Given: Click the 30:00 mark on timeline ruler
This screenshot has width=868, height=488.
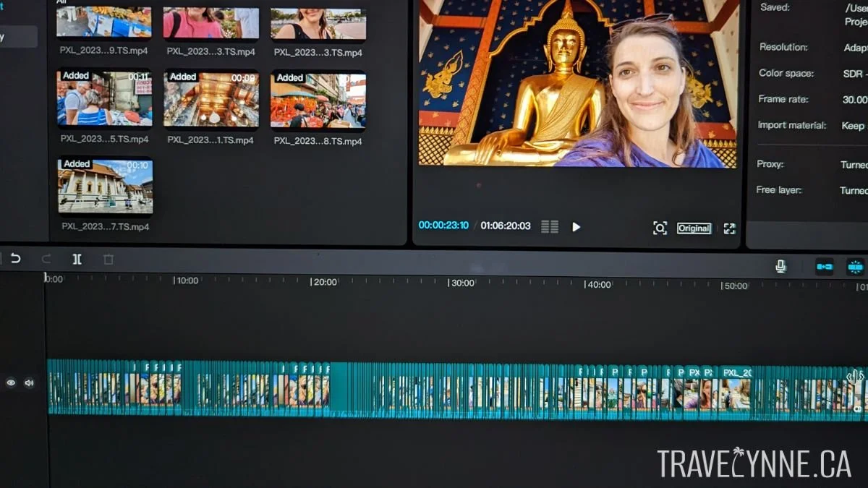Looking at the screenshot, I should pyautogui.click(x=461, y=283).
